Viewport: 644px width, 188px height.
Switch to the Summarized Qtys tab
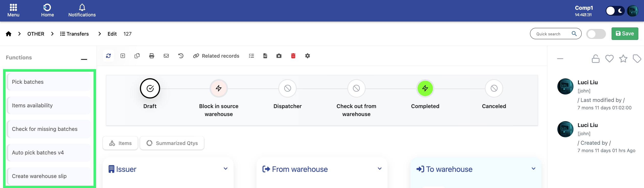pos(172,143)
